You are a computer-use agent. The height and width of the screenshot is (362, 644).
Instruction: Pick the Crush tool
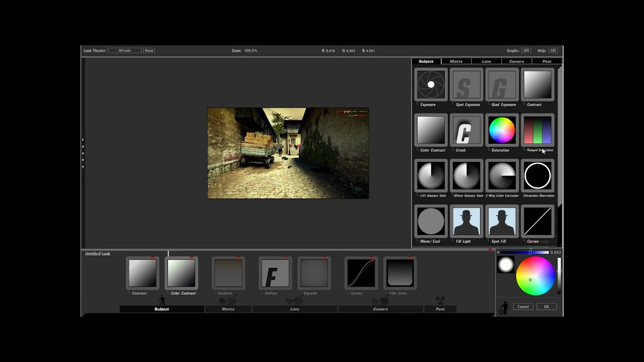(x=466, y=130)
